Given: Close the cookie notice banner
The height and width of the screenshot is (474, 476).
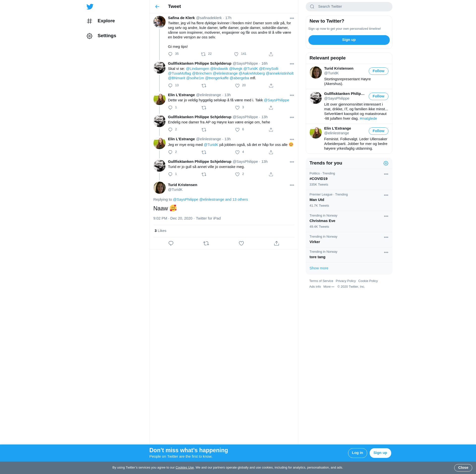Looking at the screenshot, I should coord(463,468).
